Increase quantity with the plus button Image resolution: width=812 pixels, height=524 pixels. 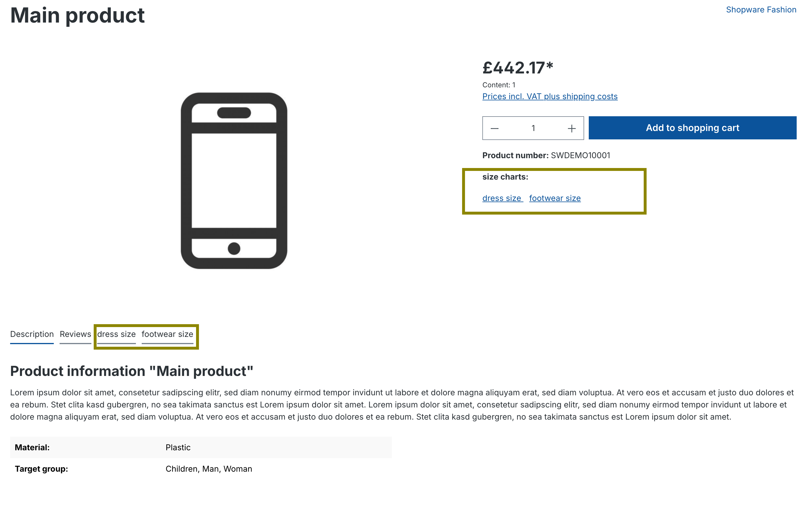tap(571, 128)
